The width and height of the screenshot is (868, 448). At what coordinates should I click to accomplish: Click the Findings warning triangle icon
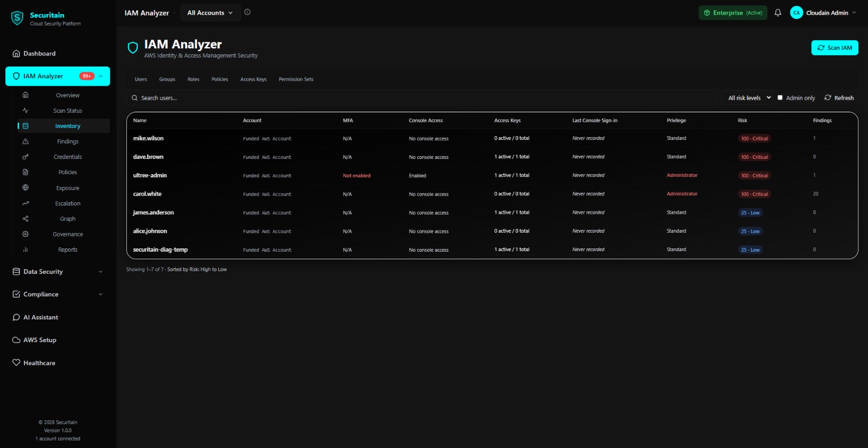pyautogui.click(x=25, y=141)
